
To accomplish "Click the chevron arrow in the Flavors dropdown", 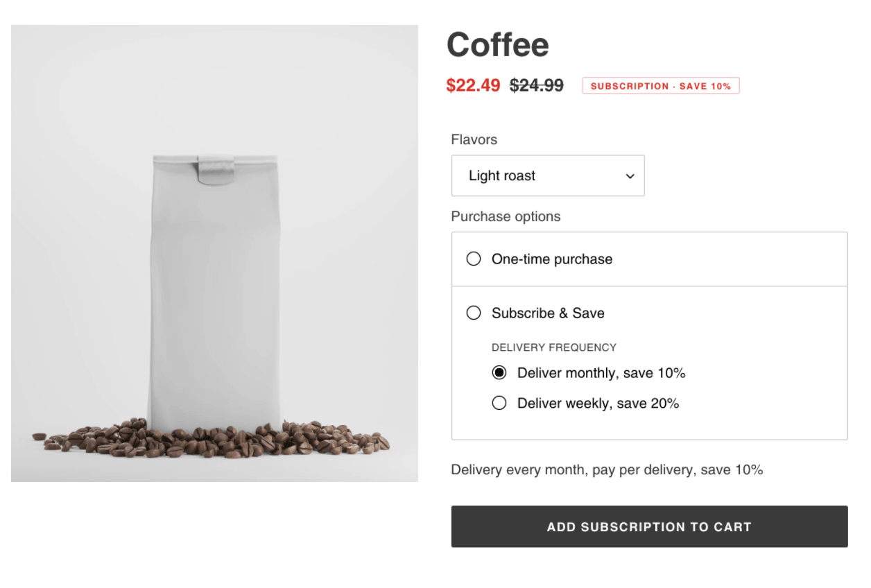I will [x=630, y=176].
